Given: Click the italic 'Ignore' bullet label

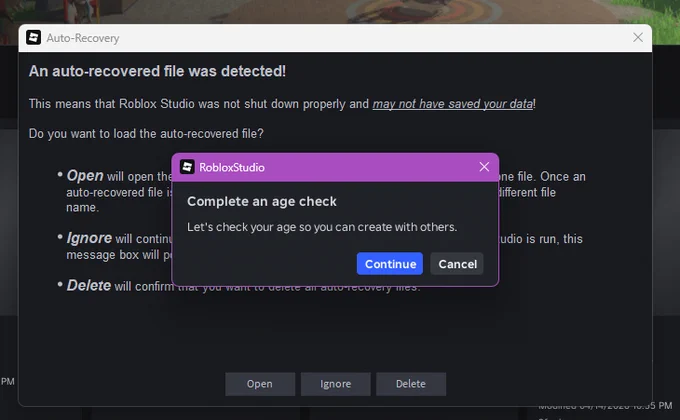Looking at the screenshot, I should (x=89, y=238).
